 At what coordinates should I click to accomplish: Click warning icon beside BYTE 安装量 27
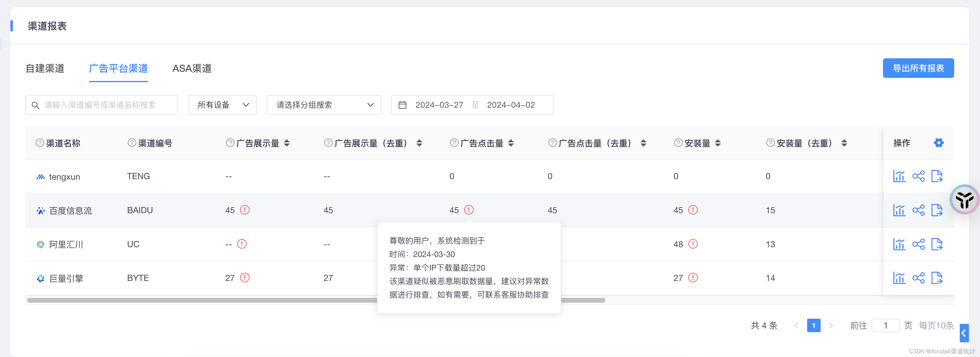pyautogui.click(x=693, y=278)
